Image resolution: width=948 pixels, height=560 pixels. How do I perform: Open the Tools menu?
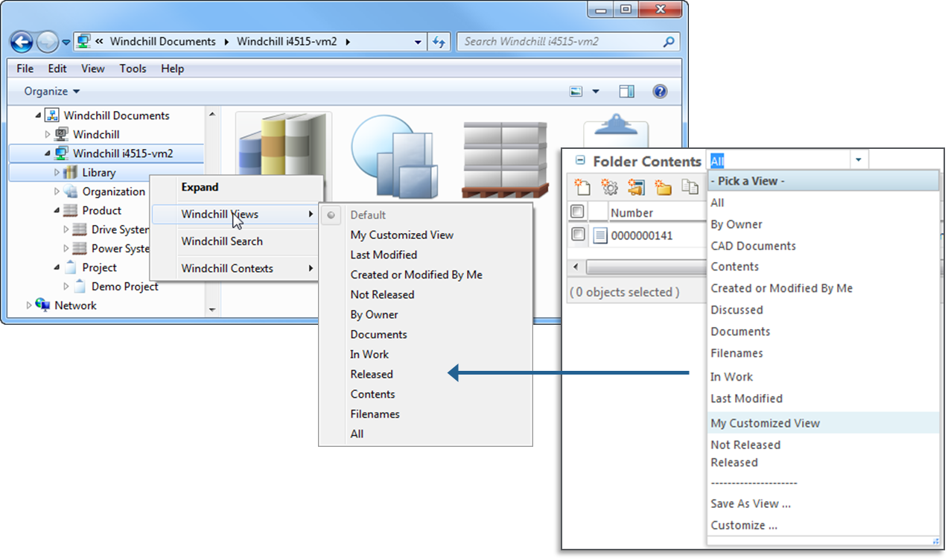(x=133, y=69)
